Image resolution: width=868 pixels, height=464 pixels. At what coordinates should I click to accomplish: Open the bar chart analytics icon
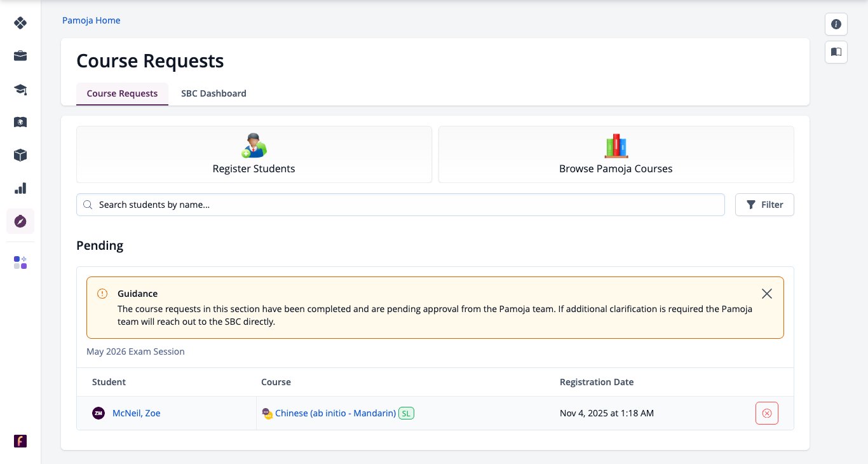click(20, 188)
